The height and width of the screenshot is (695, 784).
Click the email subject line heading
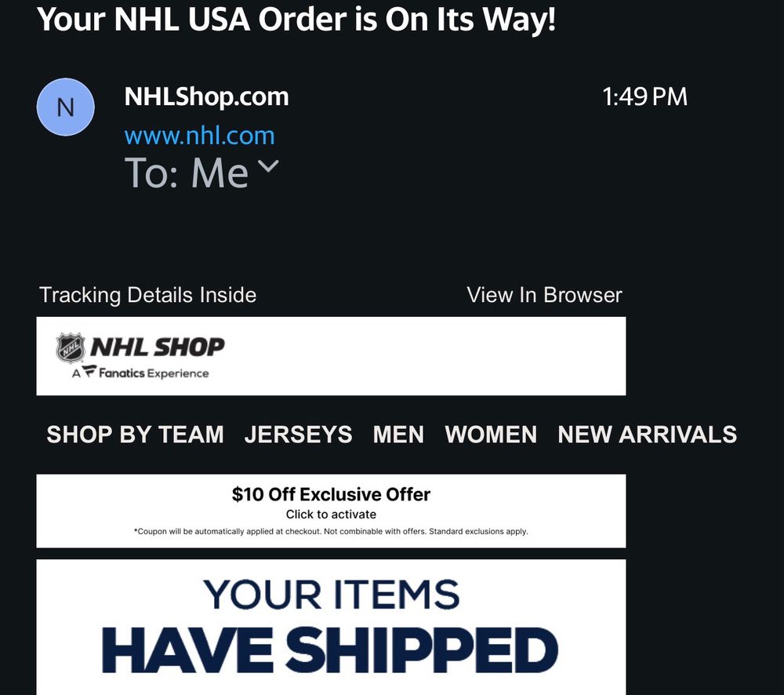click(296, 19)
